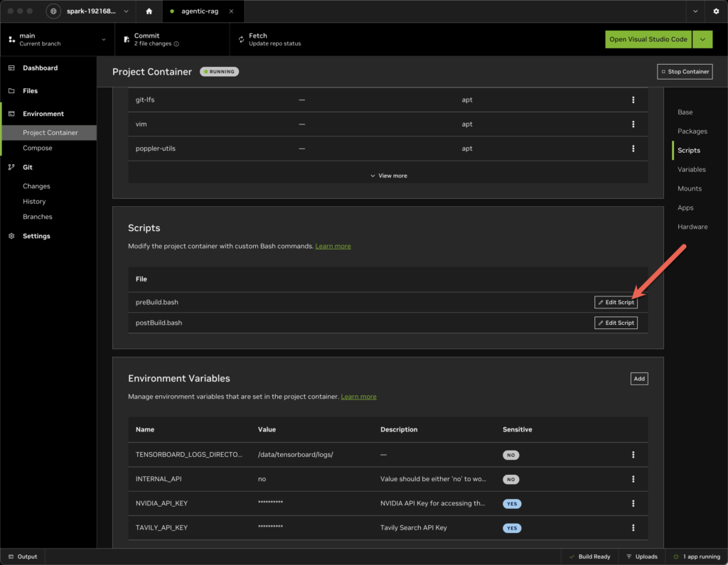Close the agentic-rag tab
This screenshot has width=728, height=565.
point(231,11)
